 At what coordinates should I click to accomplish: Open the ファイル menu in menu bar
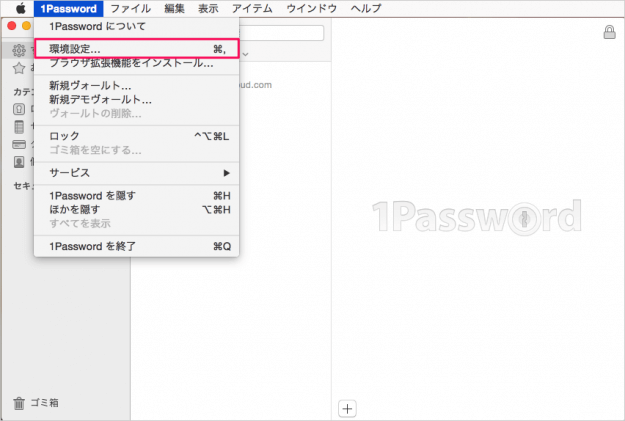click(130, 8)
